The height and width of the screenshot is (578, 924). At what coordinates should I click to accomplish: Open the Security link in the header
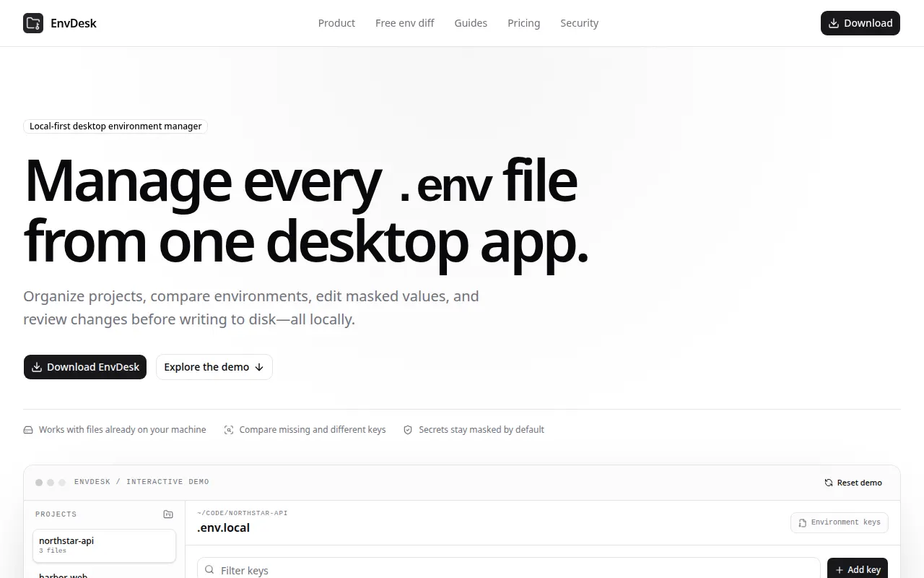[x=580, y=23]
